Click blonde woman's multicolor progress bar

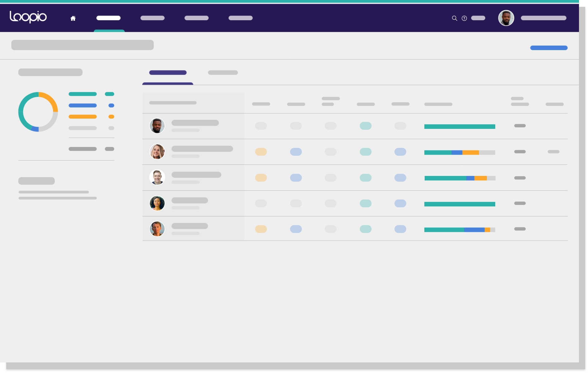tap(460, 153)
